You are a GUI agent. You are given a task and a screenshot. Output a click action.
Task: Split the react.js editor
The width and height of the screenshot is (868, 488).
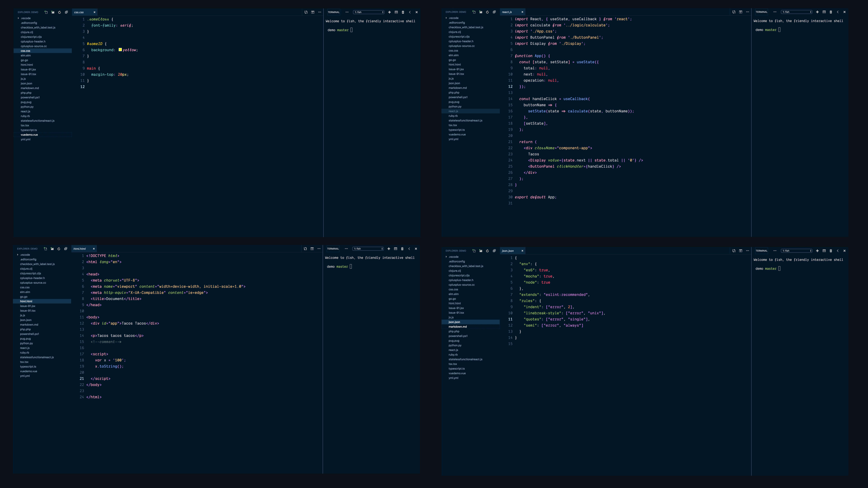pos(741,12)
